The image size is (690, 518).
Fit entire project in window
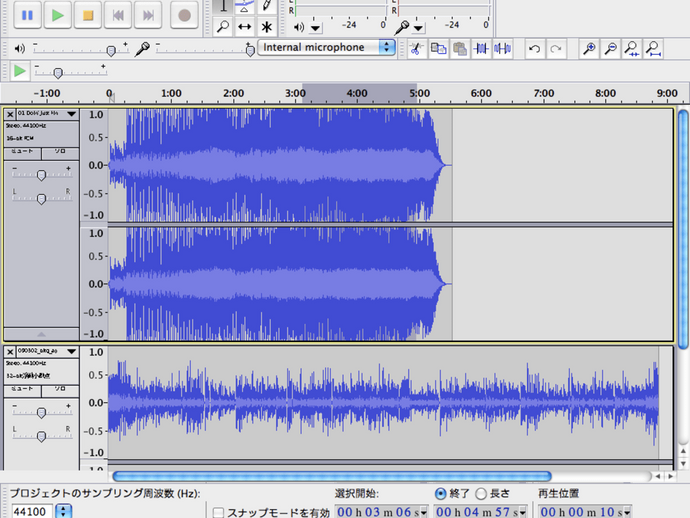653,48
